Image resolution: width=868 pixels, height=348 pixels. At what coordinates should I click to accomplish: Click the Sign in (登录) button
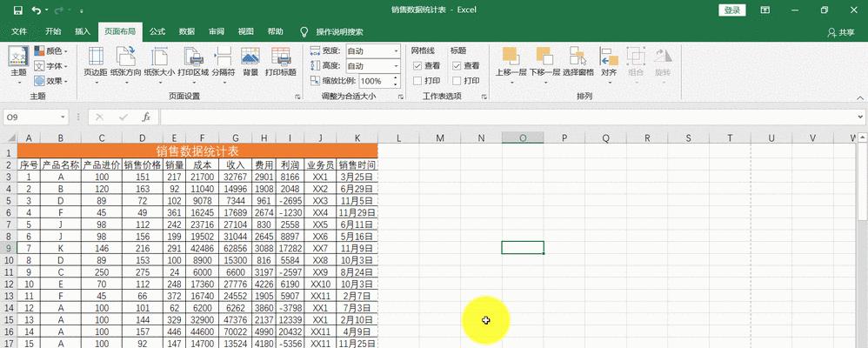(x=731, y=10)
